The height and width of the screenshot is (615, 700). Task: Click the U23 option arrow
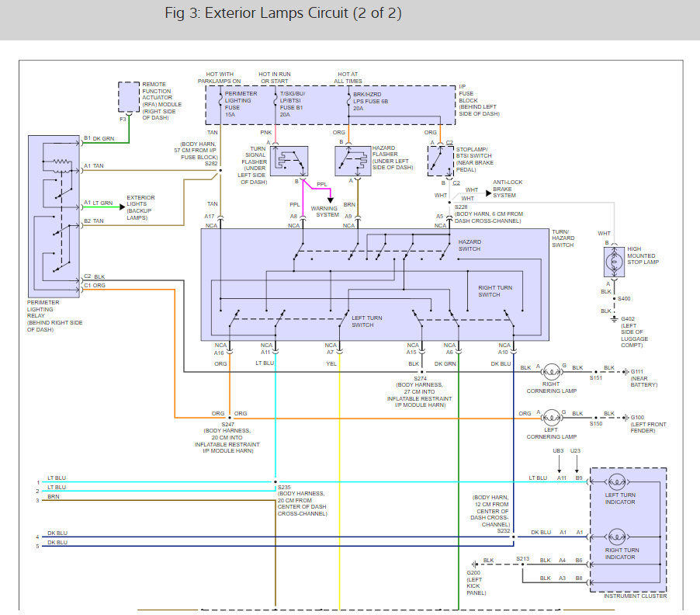click(577, 464)
